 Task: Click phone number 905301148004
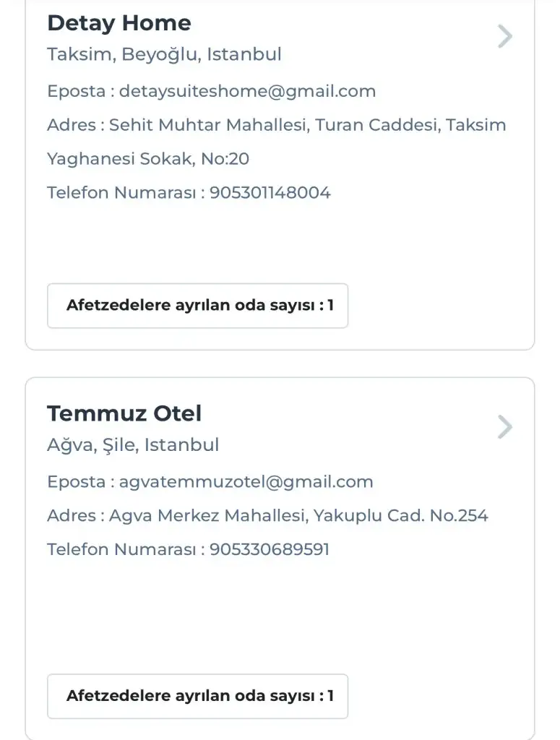[270, 193]
